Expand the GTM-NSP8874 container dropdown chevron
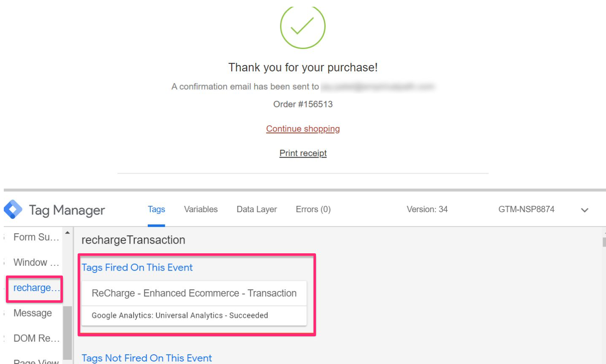 click(585, 210)
